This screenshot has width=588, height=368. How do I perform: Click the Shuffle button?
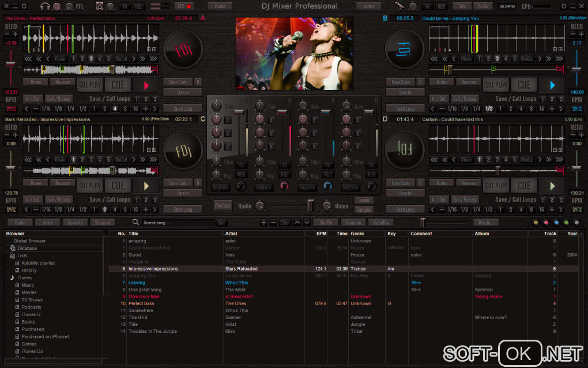[x=326, y=223]
